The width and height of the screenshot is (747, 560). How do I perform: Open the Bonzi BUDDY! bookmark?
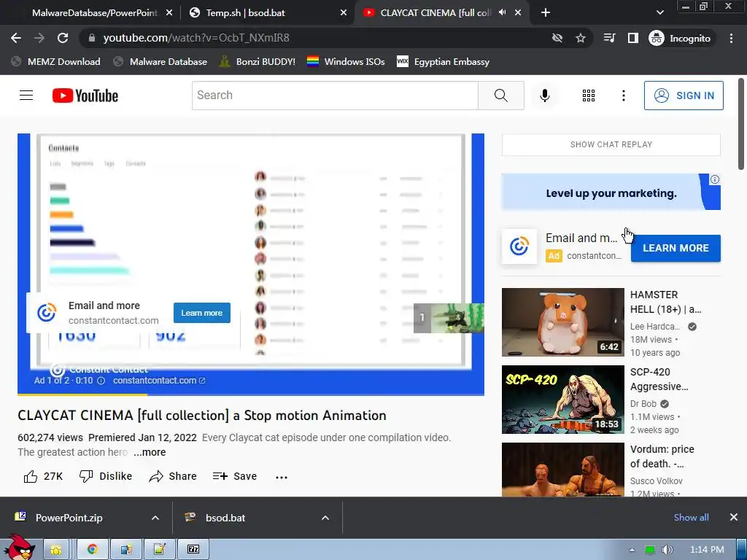click(258, 62)
